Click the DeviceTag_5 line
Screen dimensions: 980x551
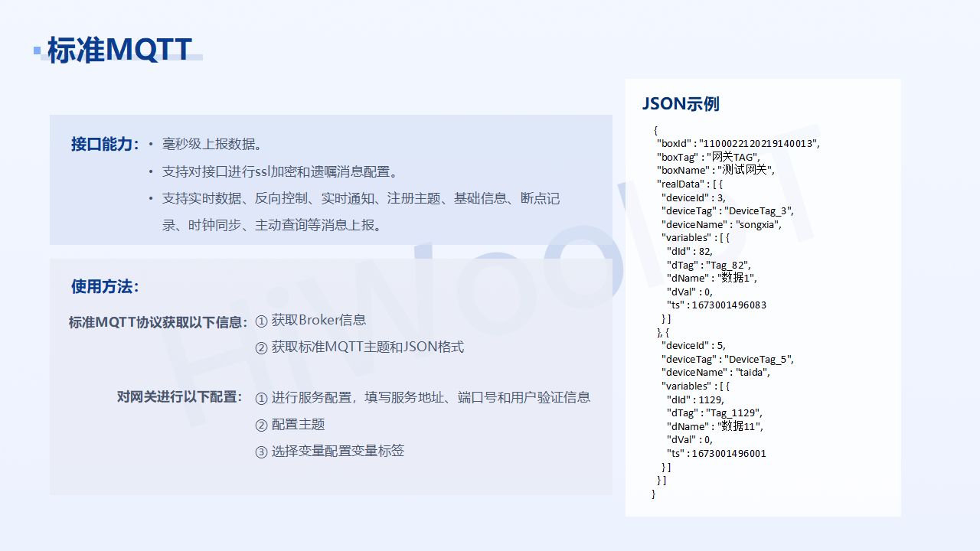click(x=728, y=359)
